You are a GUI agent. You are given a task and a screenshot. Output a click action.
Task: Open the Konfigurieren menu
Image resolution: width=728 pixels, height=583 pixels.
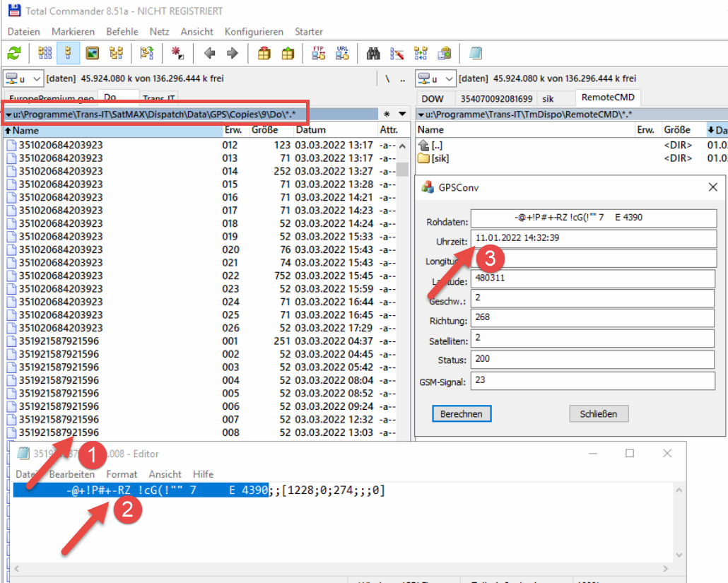[254, 32]
